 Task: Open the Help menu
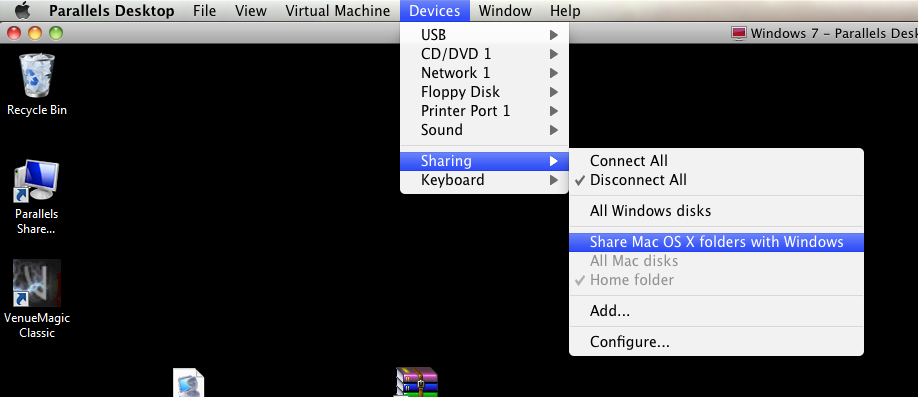pyautogui.click(x=565, y=11)
